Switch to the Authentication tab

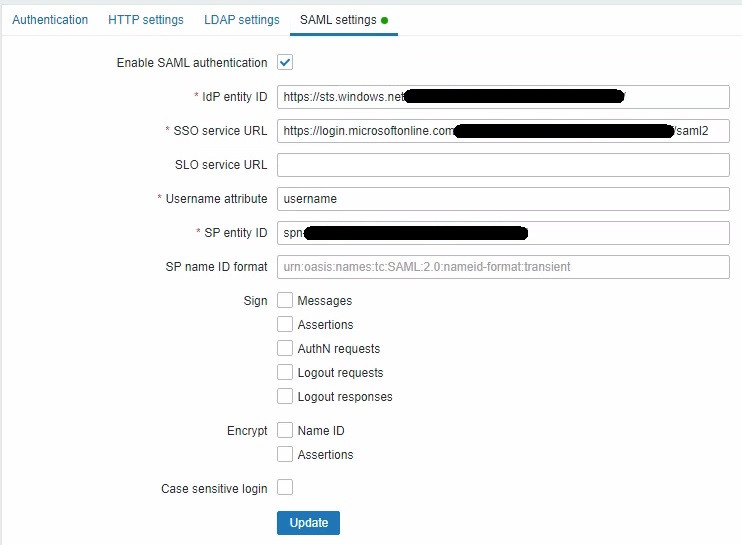[50, 20]
